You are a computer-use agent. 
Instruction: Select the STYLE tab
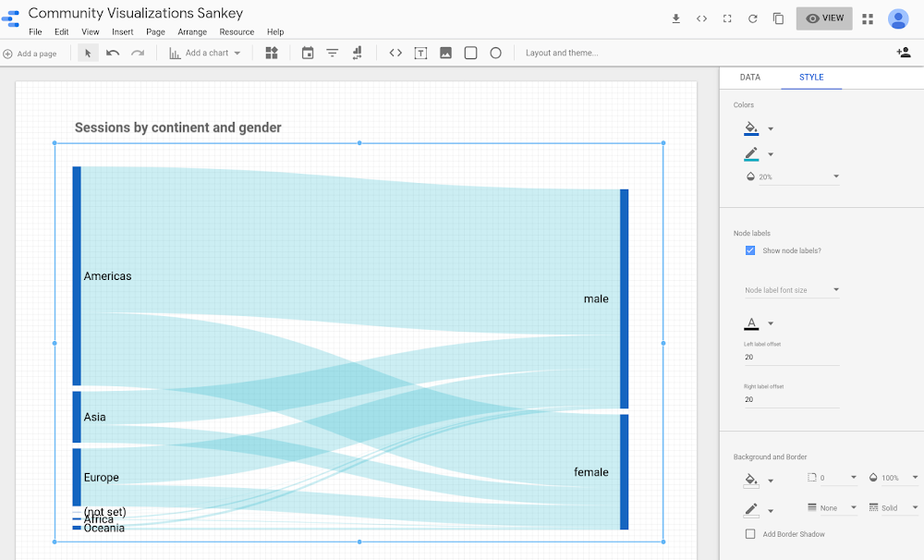pos(811,78)
